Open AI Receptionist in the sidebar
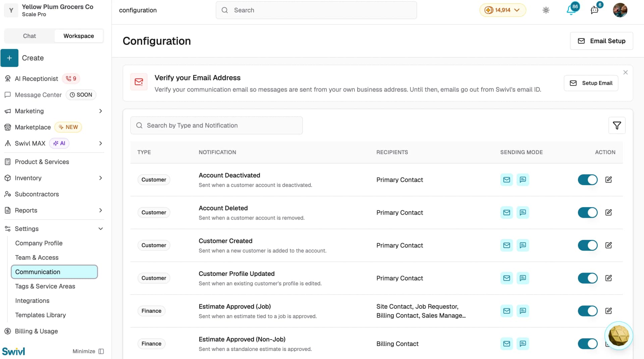Image resolution: width=644 pixels, height=359 pixels. (x=36, y=79)
